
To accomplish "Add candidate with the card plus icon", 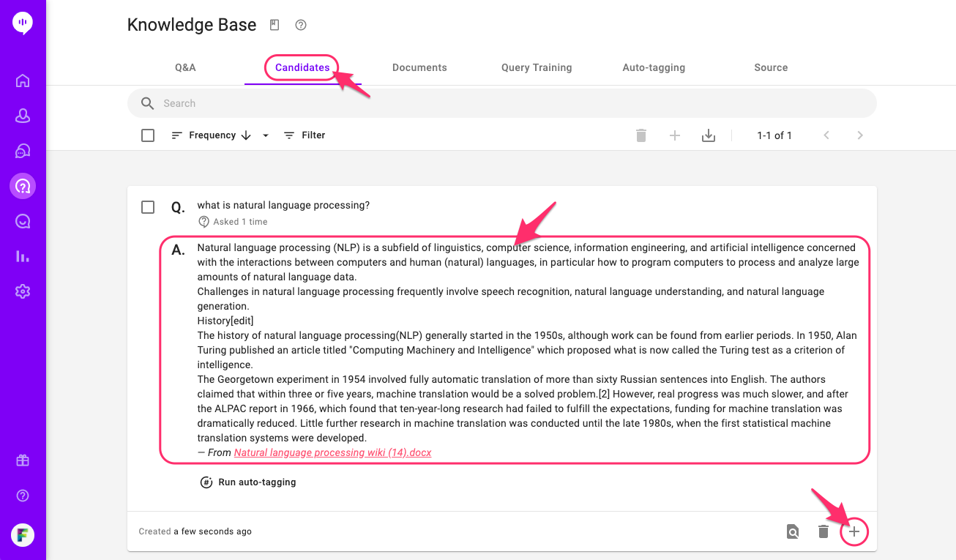I will 854,532.
